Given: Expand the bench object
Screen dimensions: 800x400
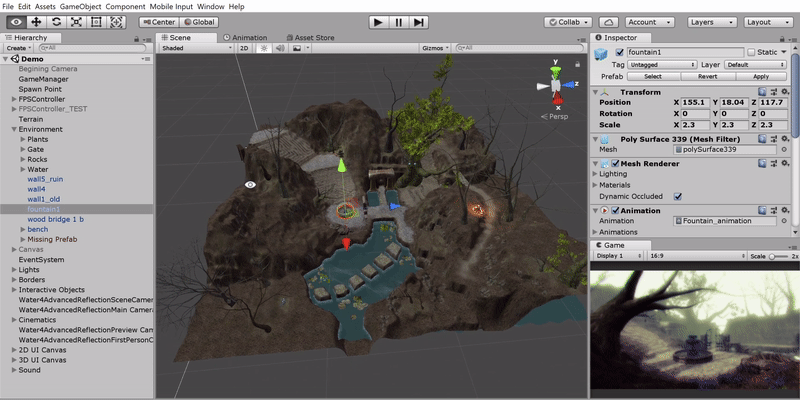Looking at the screenshot, I should 22,229.
